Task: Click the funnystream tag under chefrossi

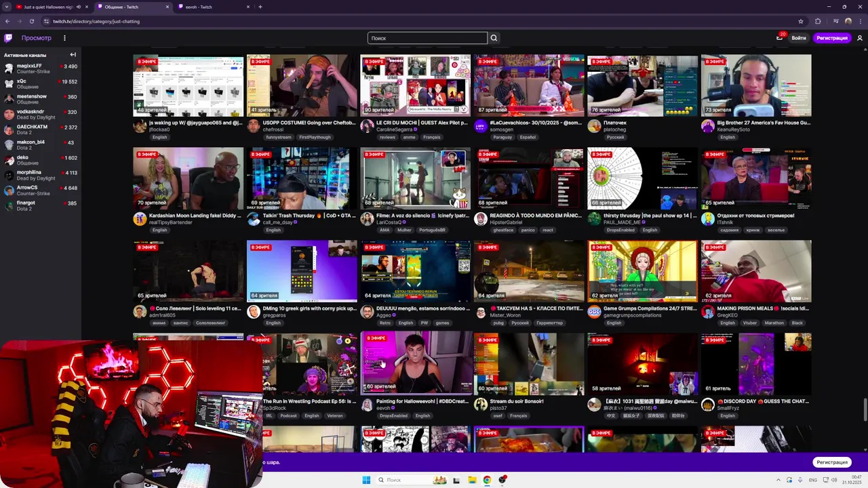Action: click(x=279, y=137)
